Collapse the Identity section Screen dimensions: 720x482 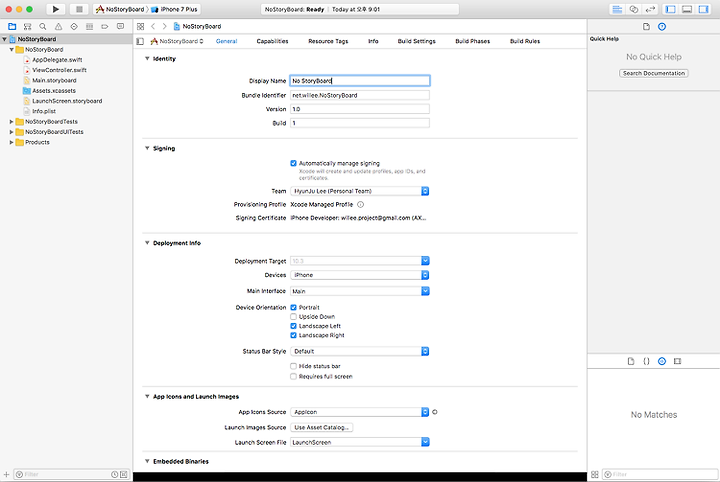coord(147,59)
